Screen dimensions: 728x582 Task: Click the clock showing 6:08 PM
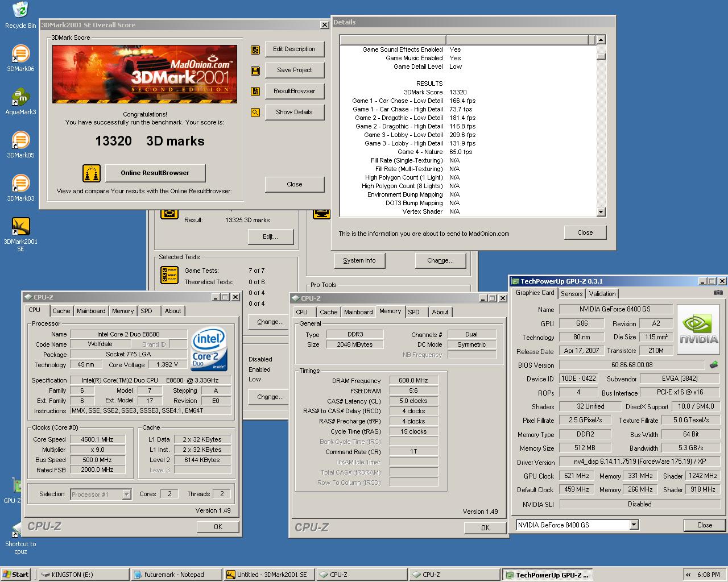(x=708, y=575)
